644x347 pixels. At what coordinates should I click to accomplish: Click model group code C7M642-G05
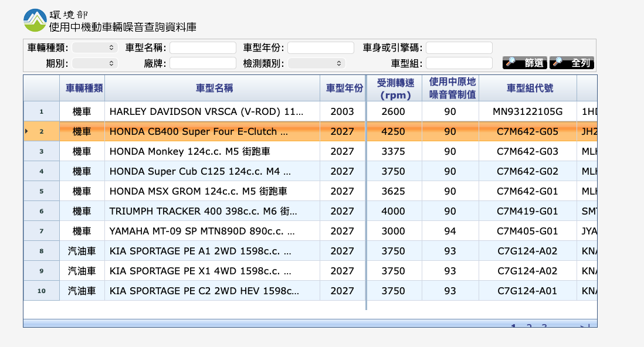(527, 131)
